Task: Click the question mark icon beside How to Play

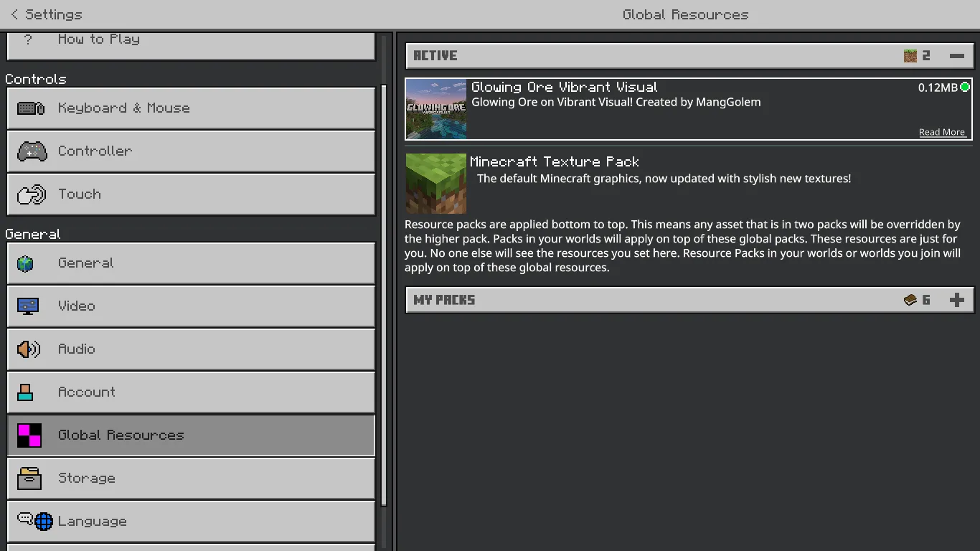Action: 28,39
